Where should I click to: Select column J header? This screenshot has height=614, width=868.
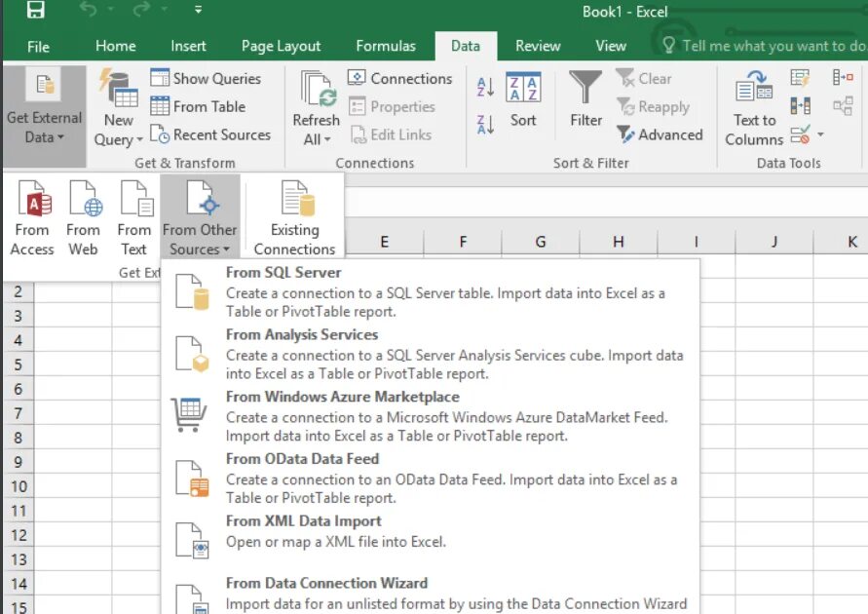774,242
